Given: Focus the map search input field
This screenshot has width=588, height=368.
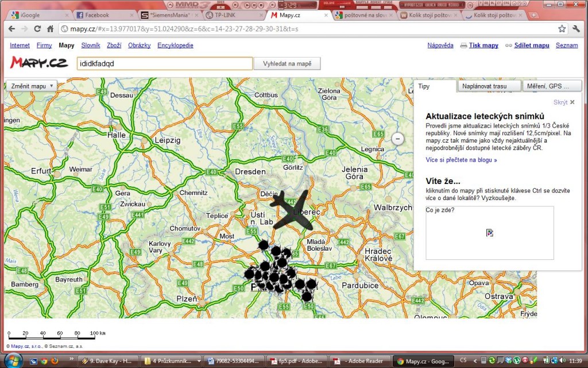Looking at the screenshot, I should 165,63.
